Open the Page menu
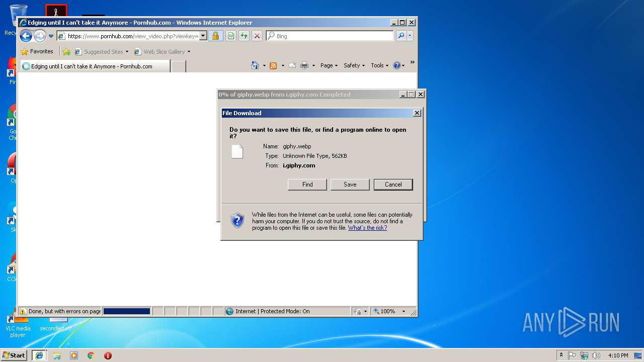This screenshot has height=362, width=644. (x=329, y=65)
